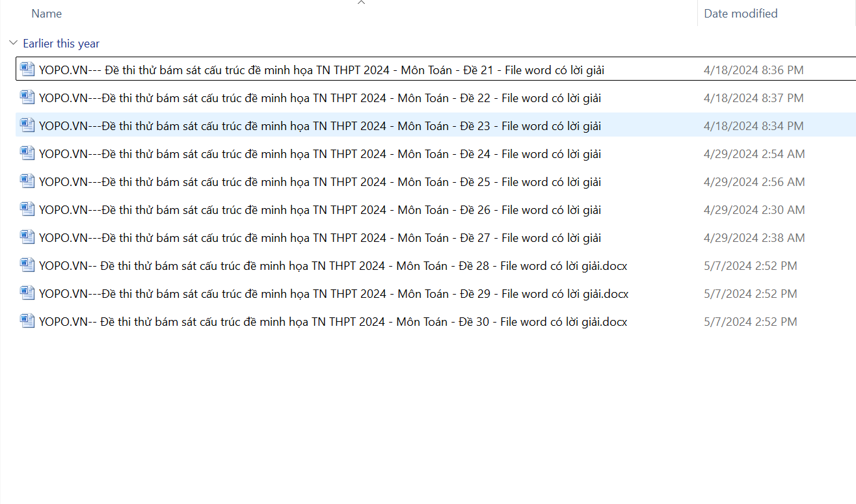The image size is (856, 504).
Task: Click the Word icon of Đề 25 file
Action: (27, 181)
